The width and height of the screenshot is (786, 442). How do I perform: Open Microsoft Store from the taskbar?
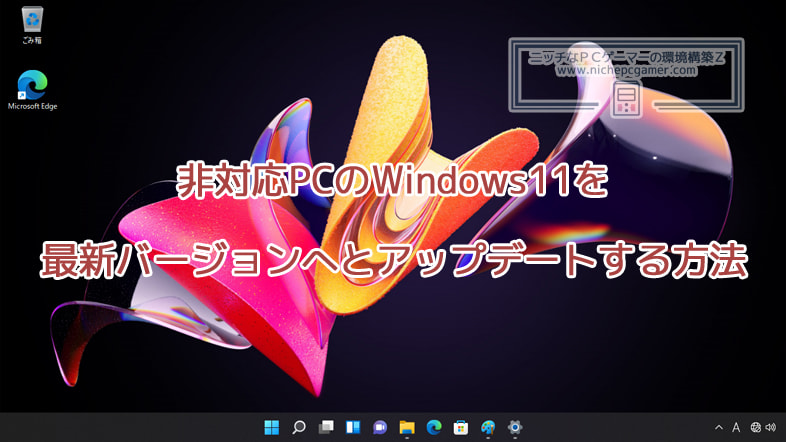pos(461,427)
